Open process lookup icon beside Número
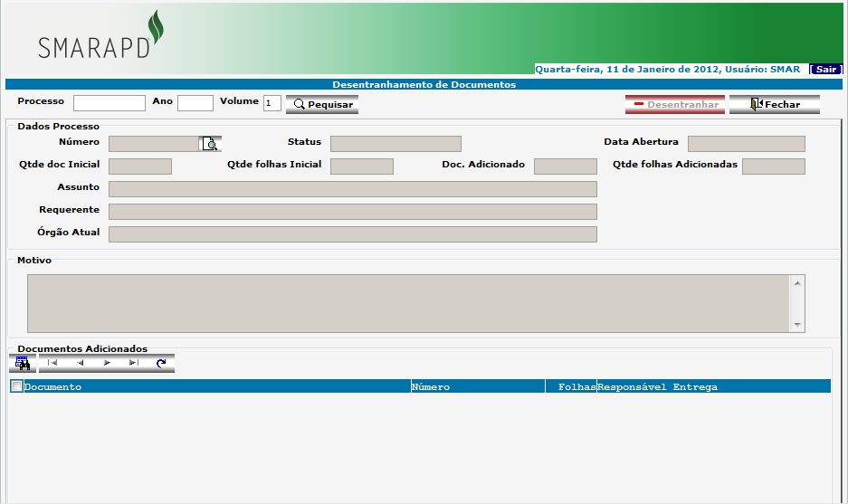Viewport: 848px width, 504px height. click(x=209, y=143)
